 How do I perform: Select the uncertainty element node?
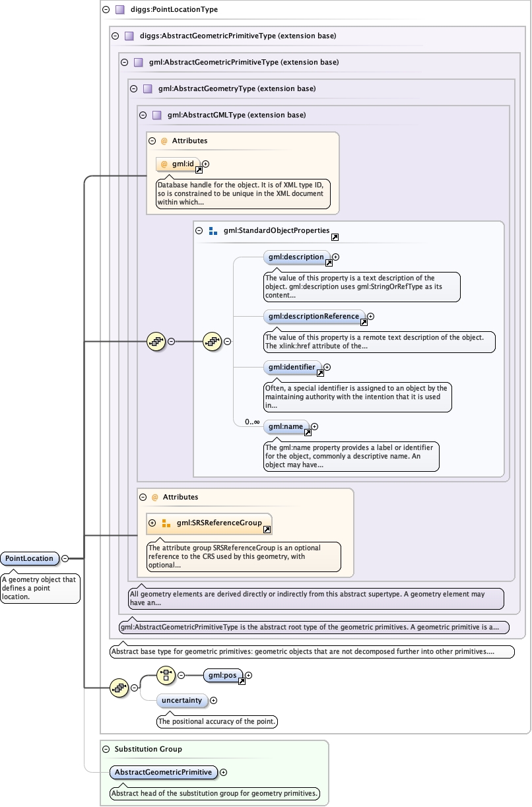182,700
